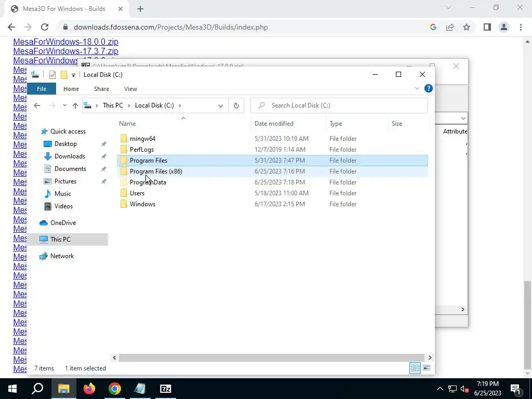Open Videos in navigation pane

63,206
